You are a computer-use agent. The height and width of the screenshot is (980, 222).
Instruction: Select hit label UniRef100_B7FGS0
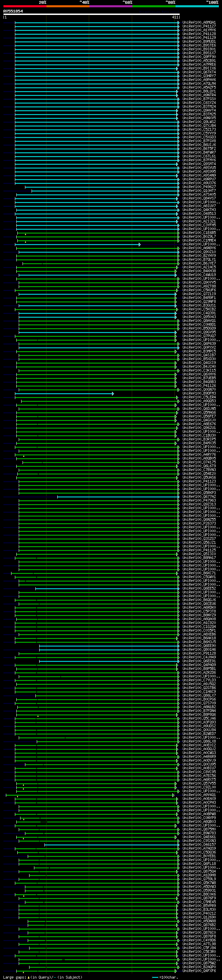(x=199, y=99)
